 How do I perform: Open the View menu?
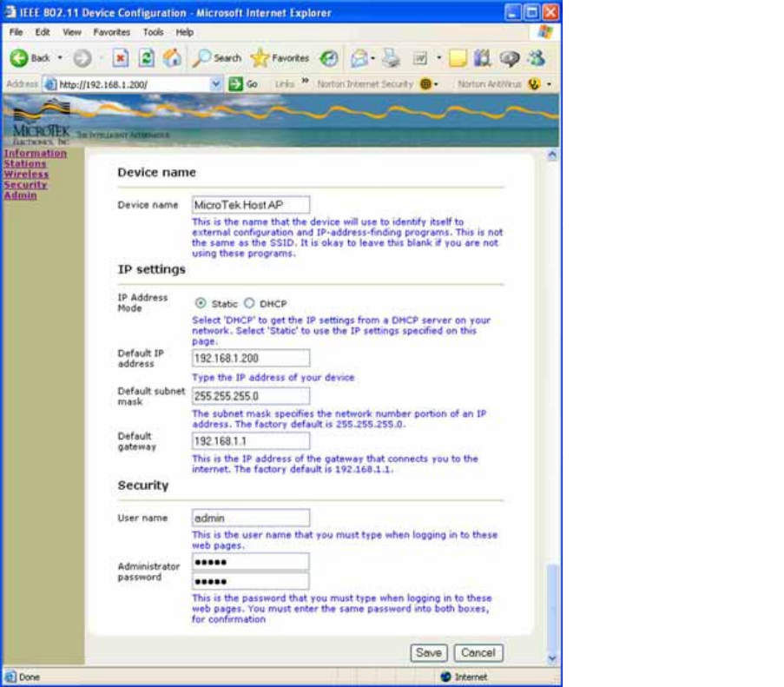[x=71, y=32]
